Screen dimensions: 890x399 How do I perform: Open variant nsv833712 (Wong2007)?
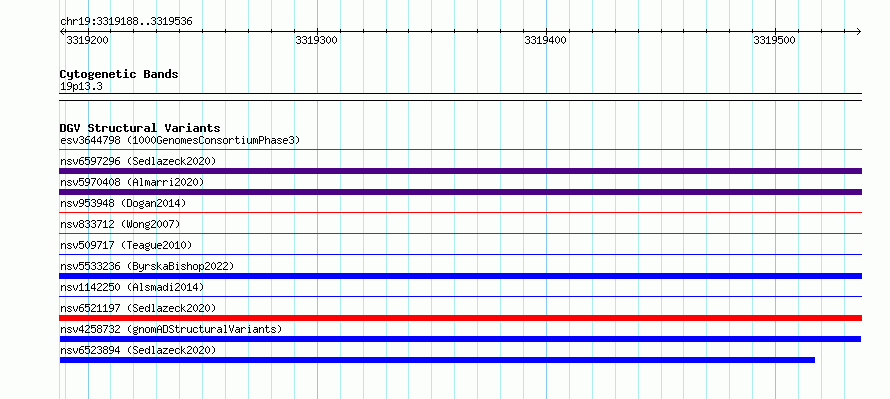[x=120, y=224]
